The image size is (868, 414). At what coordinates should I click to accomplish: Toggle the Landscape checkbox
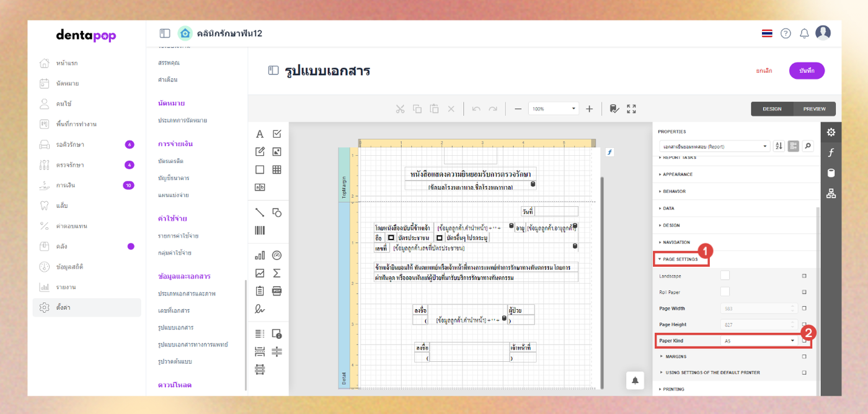725,275
